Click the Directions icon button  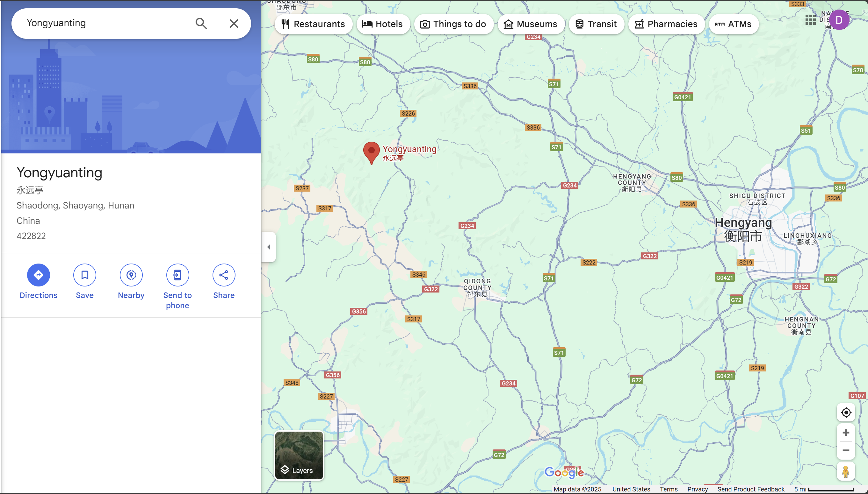(38, 275)
